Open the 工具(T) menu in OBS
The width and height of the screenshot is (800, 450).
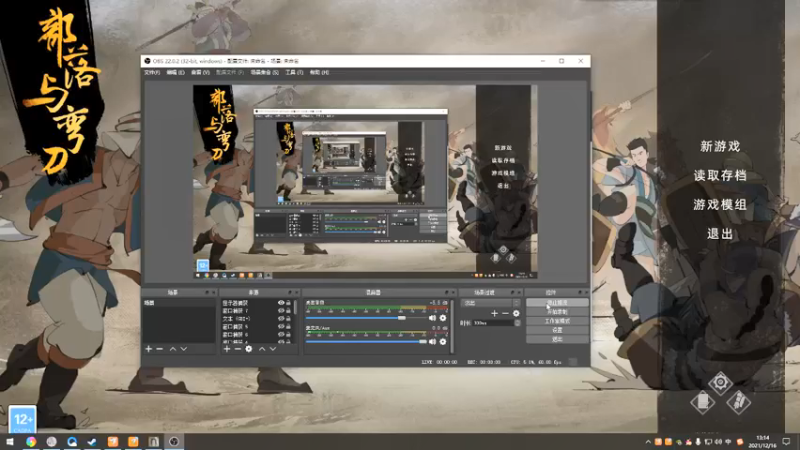pos(294,72)
